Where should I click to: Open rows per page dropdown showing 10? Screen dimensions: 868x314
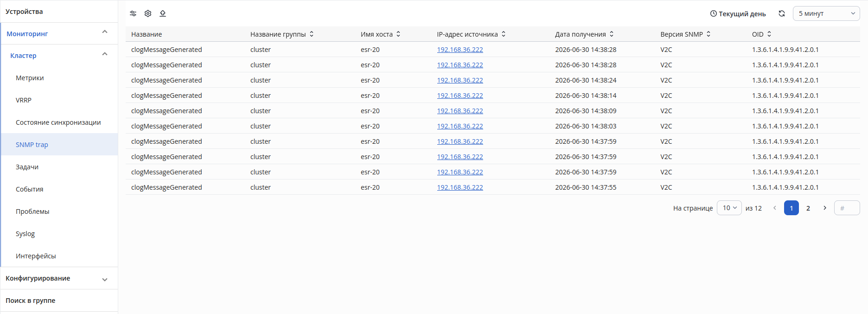729,208
